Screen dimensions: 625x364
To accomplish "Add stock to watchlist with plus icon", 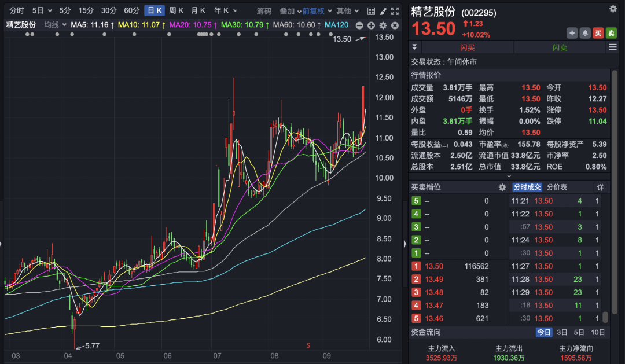I will 572,32.
